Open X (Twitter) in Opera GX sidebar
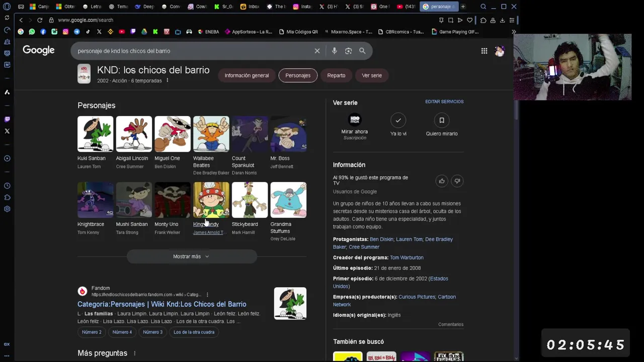Screen dimensions: 644x362 coord(7,131)
